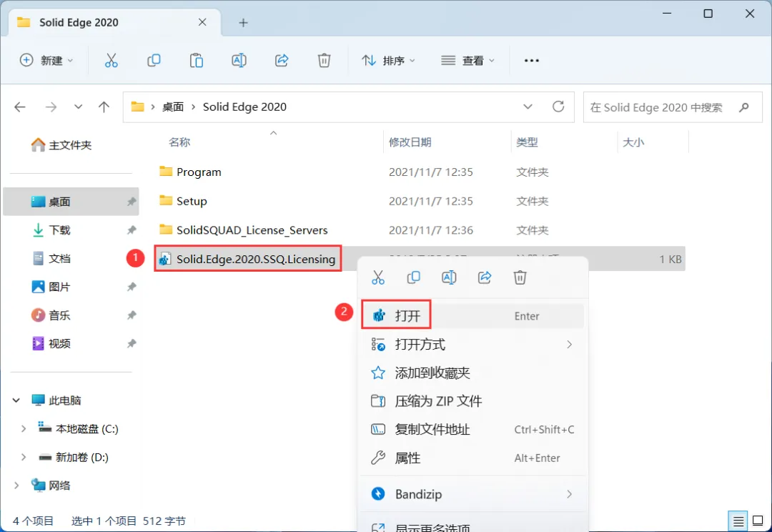Click the Rename icon in the toolbar
This screenshot has height=532, width=772.
pyautogui.click(x=239, y=61)
